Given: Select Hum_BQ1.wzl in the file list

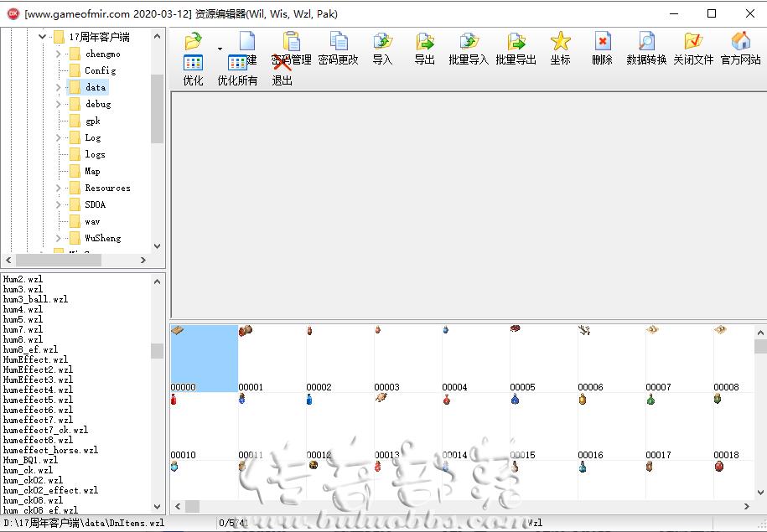Looking at the screenshot, I should (30, 460).
